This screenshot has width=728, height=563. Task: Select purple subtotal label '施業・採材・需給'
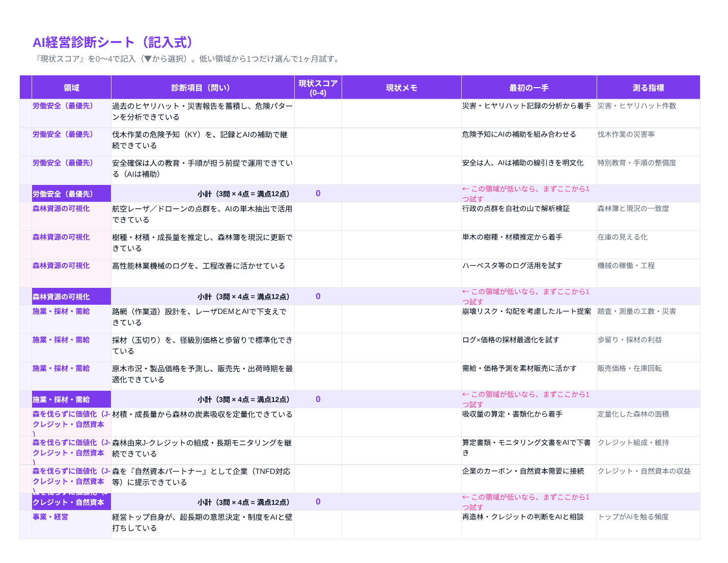click(x=71, y=399)
